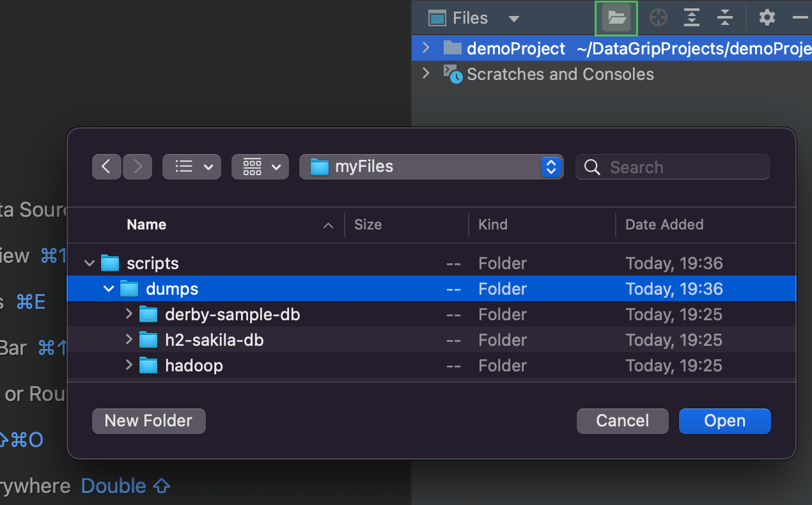This screenshot has width=812, height=505.
Task: Click the Scratches and Consoles icon
Action: [453, 74]
